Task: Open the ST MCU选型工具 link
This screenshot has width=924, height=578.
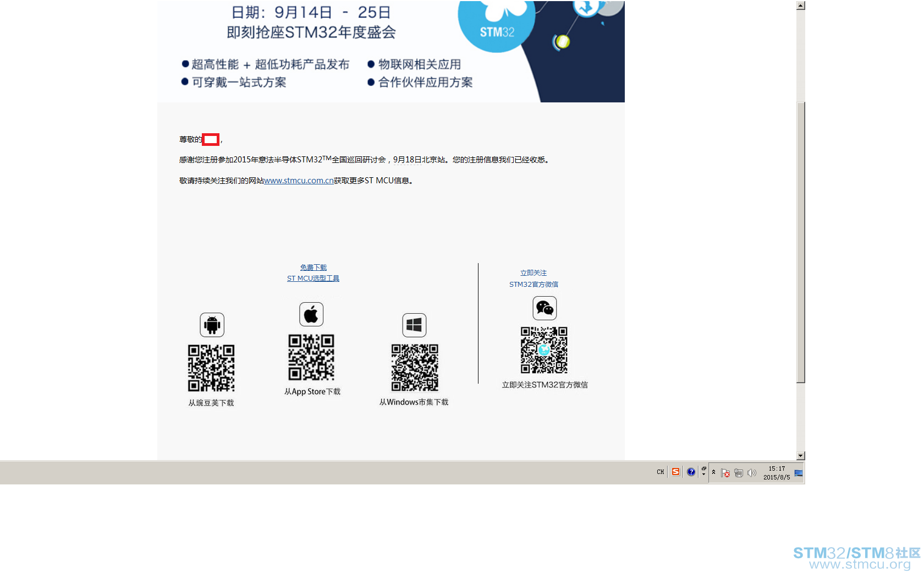Action: (313, 279)
